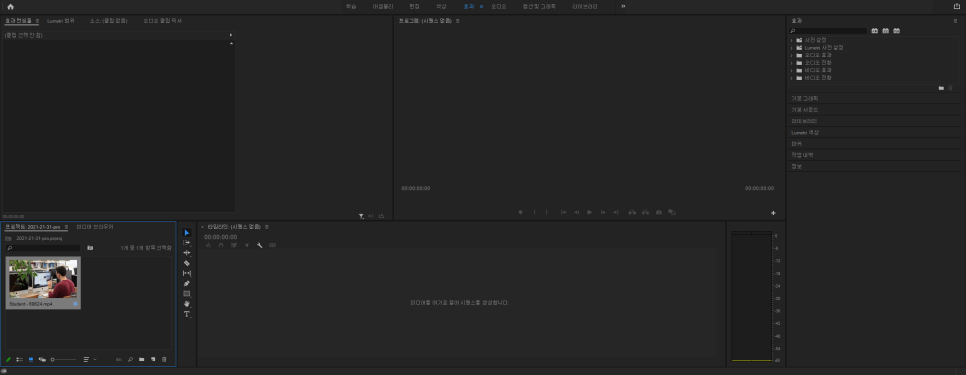
Task: Filter by YUV effects icon
Action: point(896,31)
